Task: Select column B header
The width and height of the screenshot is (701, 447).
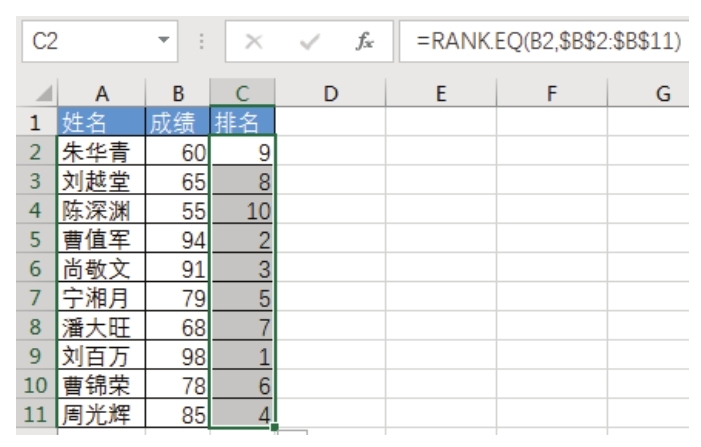Action: point(178,95)
